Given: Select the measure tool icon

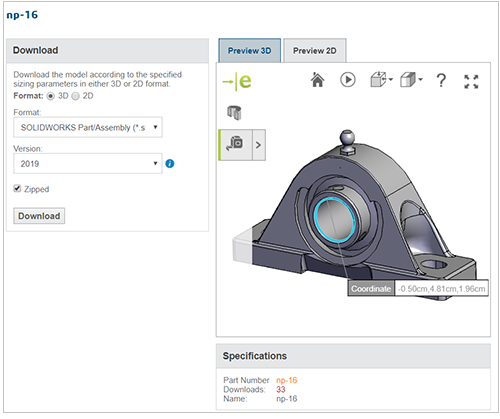Looking at the screenshot, I should (x=235, y=145).
